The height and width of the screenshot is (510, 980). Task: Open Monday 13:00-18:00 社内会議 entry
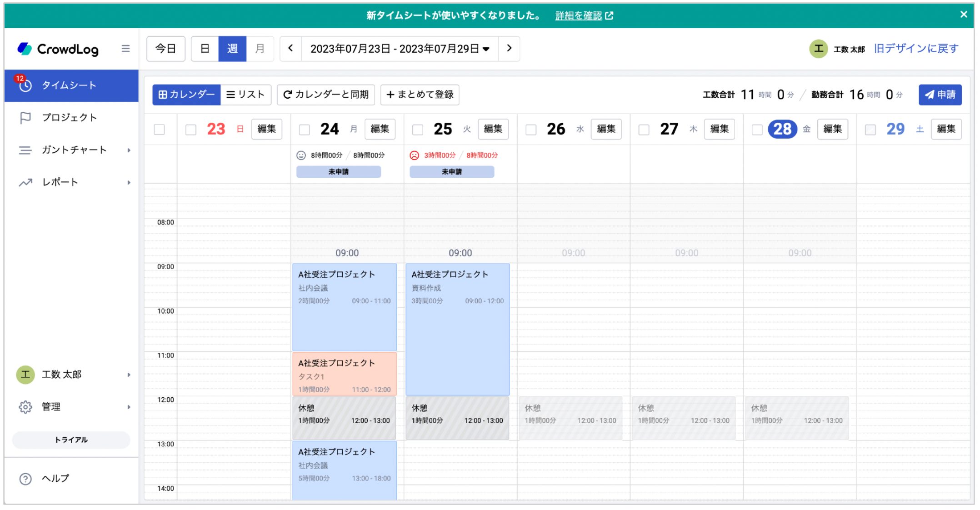click(345, 470)
